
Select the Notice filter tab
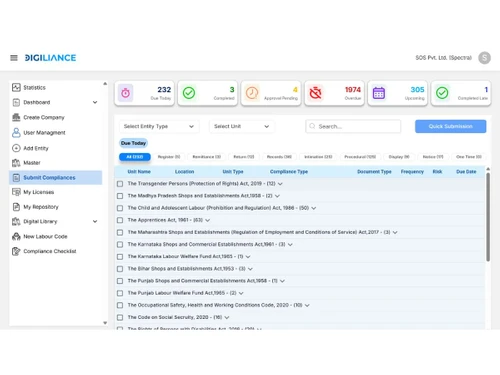click(433, 157)
